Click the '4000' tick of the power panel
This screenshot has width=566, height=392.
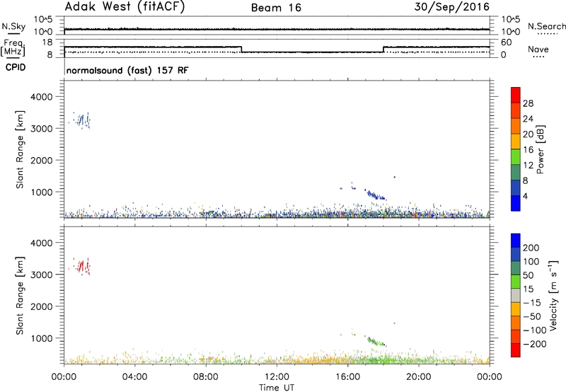[x=41, y=97]
